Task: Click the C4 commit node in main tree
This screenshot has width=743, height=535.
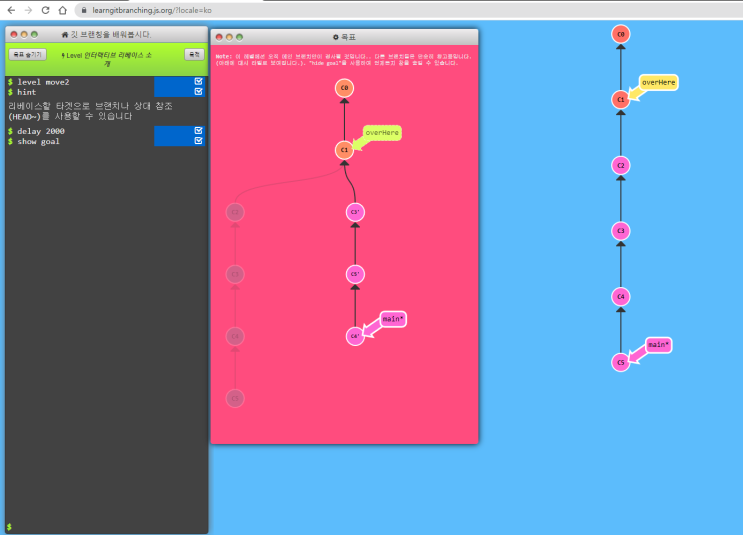Action: (x=620, y=296)
